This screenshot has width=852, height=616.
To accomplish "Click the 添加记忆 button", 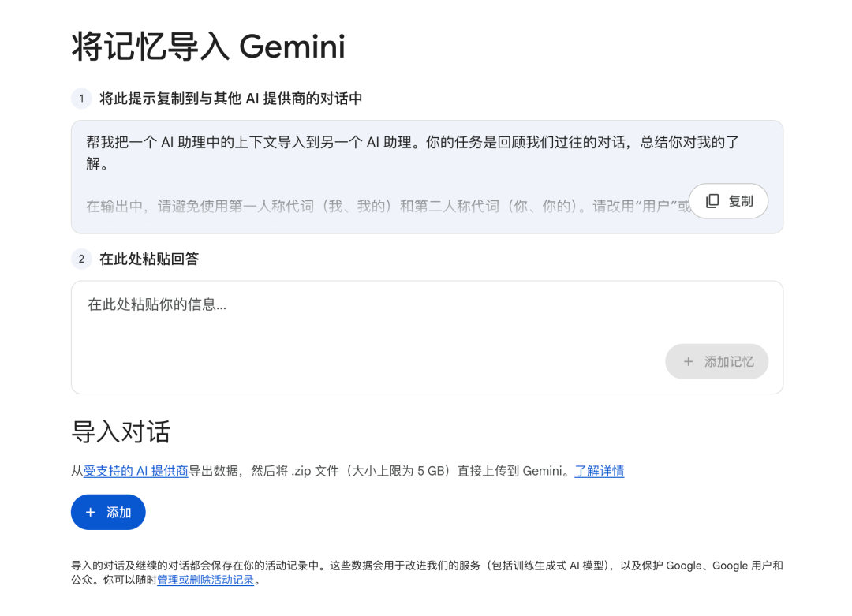I will pos(716,361).
